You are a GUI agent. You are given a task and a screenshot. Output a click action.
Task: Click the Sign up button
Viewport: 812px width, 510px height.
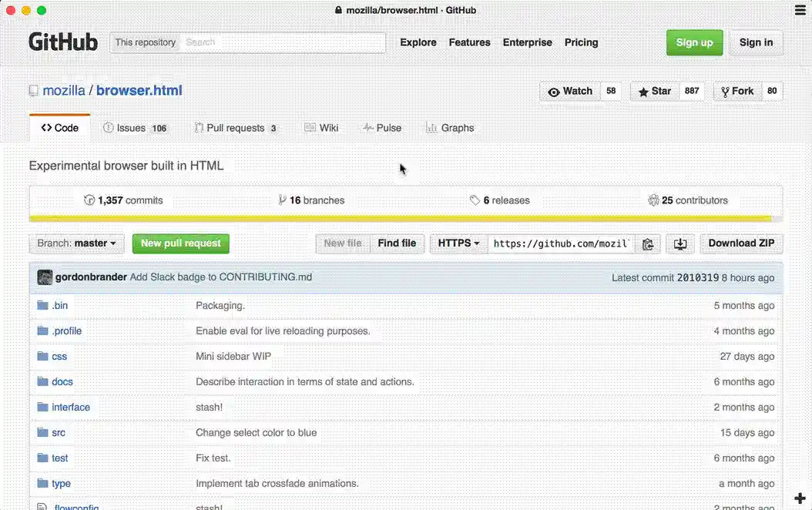694,42
